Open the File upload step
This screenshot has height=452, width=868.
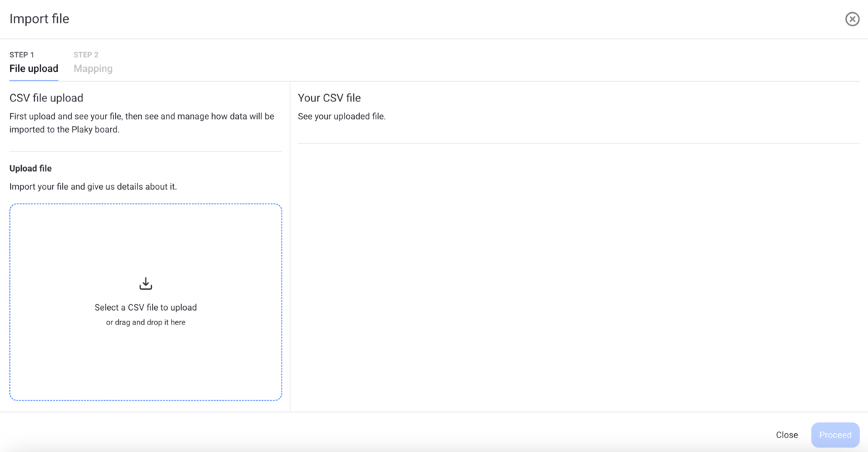click(x=33, y=68)
